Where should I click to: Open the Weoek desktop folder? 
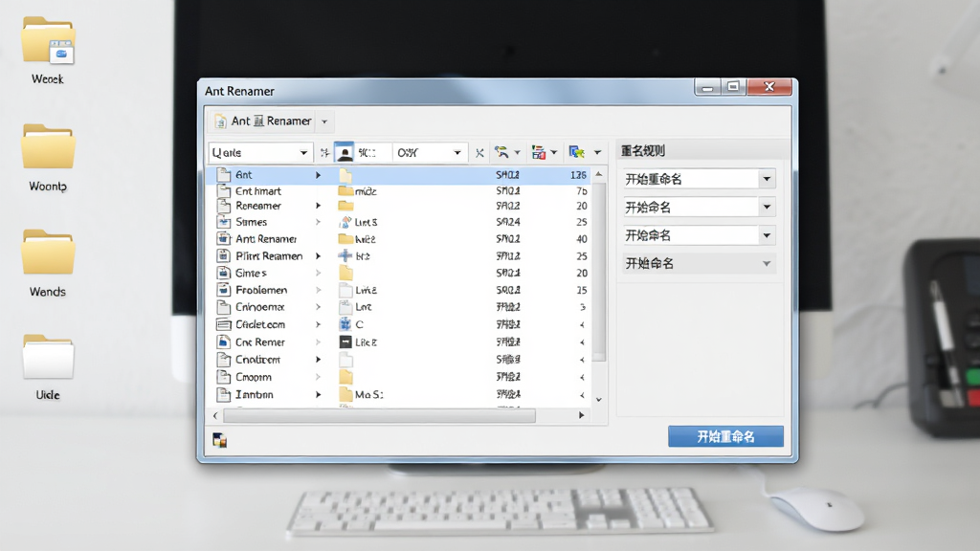[x=48, y=50]
